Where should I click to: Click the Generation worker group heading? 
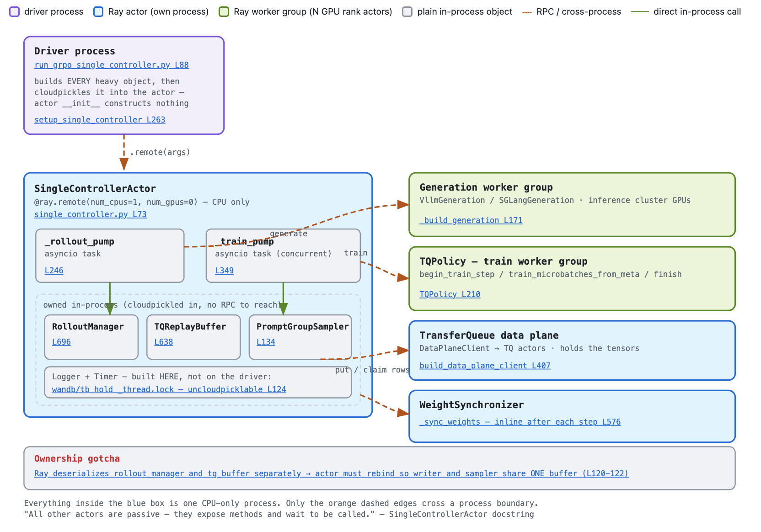[x=486, y=187]
